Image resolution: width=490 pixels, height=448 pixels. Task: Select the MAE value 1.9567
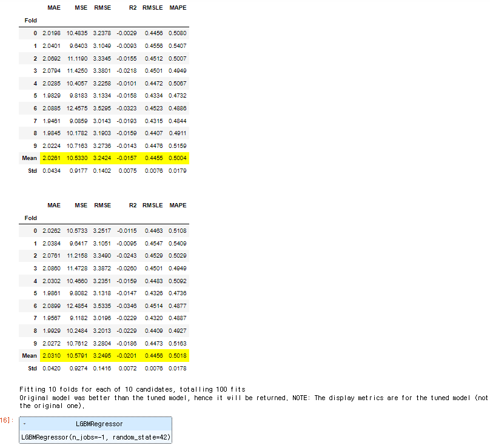[x=52, y=318]
